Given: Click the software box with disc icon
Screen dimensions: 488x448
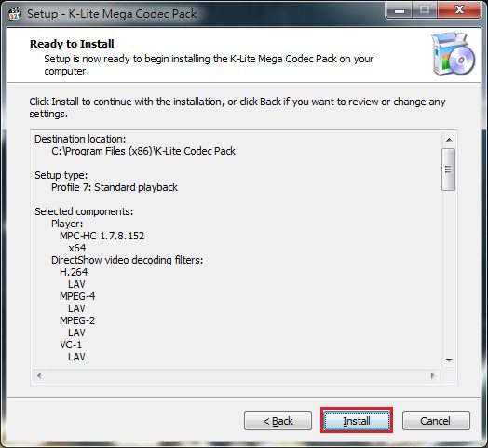Looking at the screenshot, I should click(x=454, y=54).
